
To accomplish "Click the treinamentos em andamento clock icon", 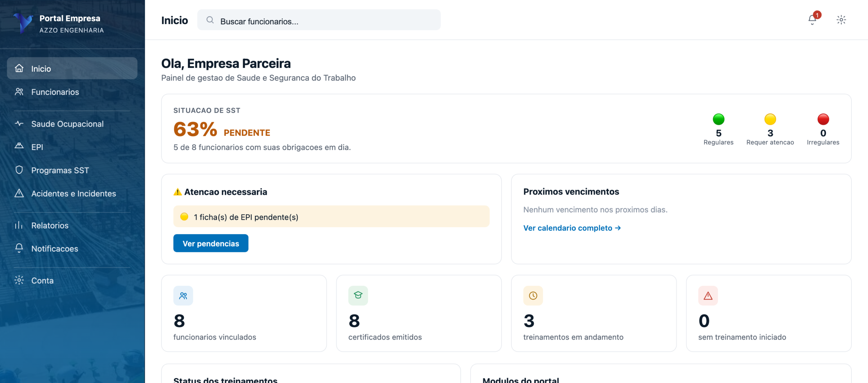I will (533, 296).
